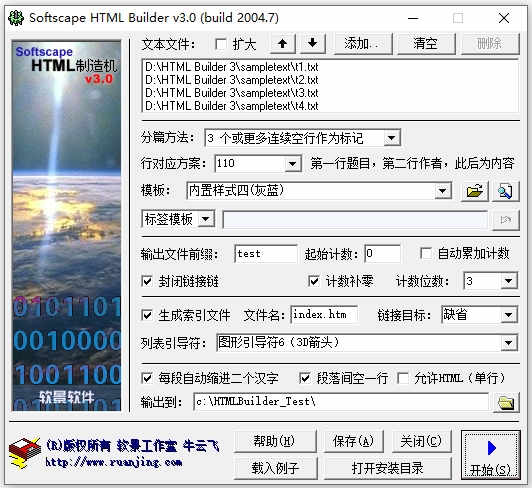Screen dimensions: 532x488
Task: Load sample with 载入例子 button
Action: pyautogui.click(x=275, y=468)
